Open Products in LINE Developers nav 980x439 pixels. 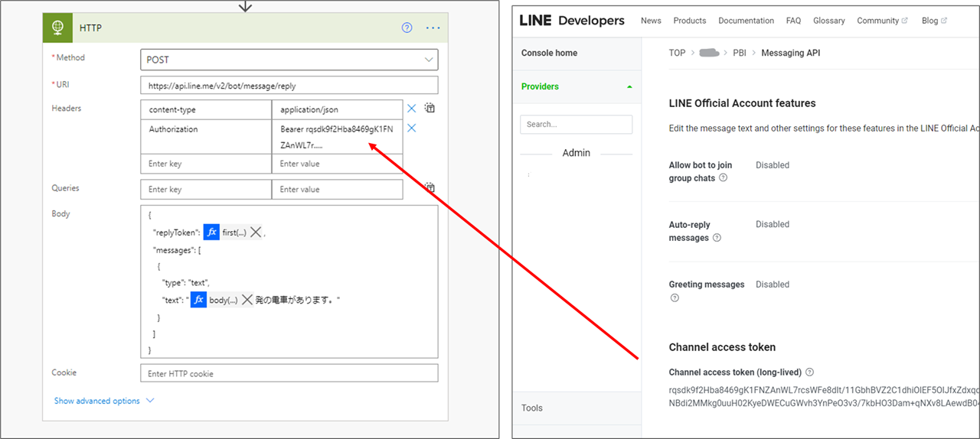690,21
